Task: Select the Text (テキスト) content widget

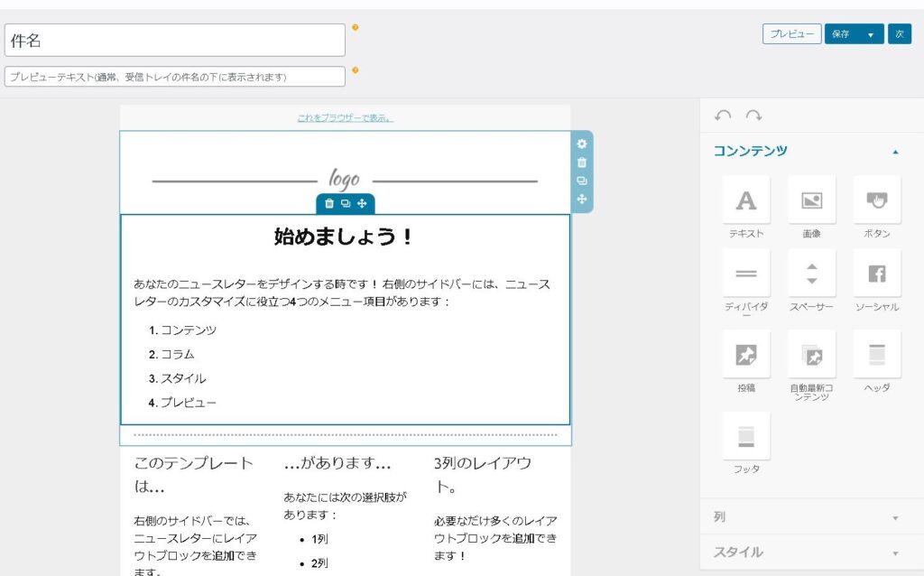Action: [x=746, y=200]
